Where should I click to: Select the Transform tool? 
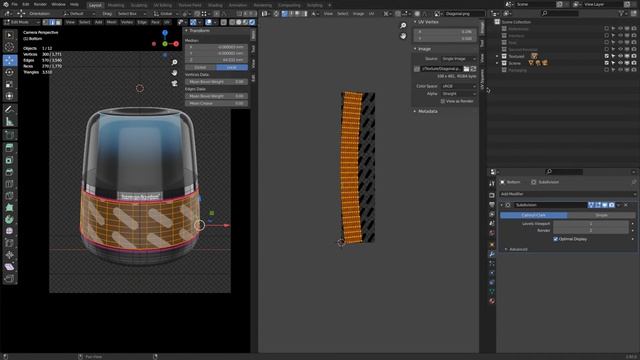click(9, 96)
